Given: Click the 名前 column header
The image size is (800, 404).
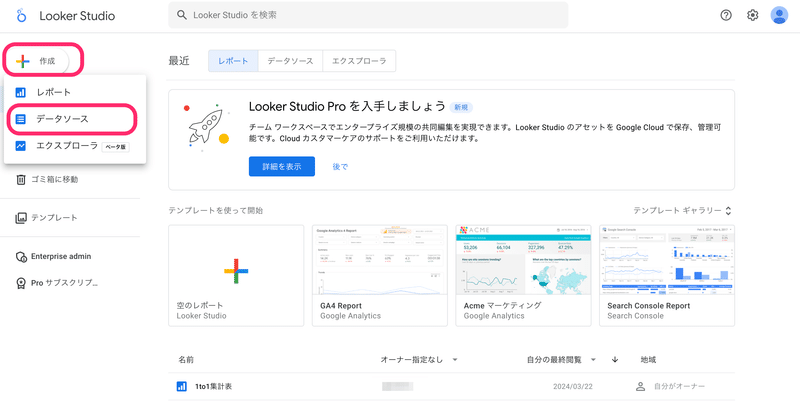Looking at the screenshot, I should 186,360.
